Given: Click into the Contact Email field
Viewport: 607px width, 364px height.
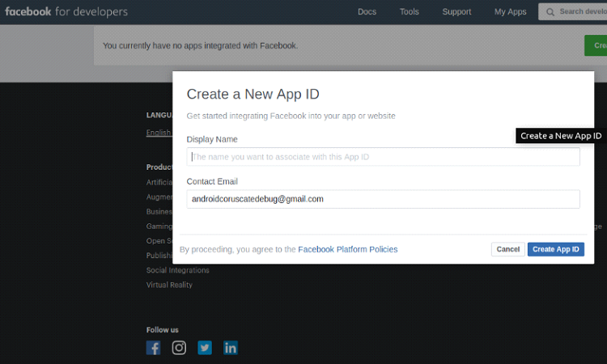Looking at the screenshot, I should tap(383, 199).
